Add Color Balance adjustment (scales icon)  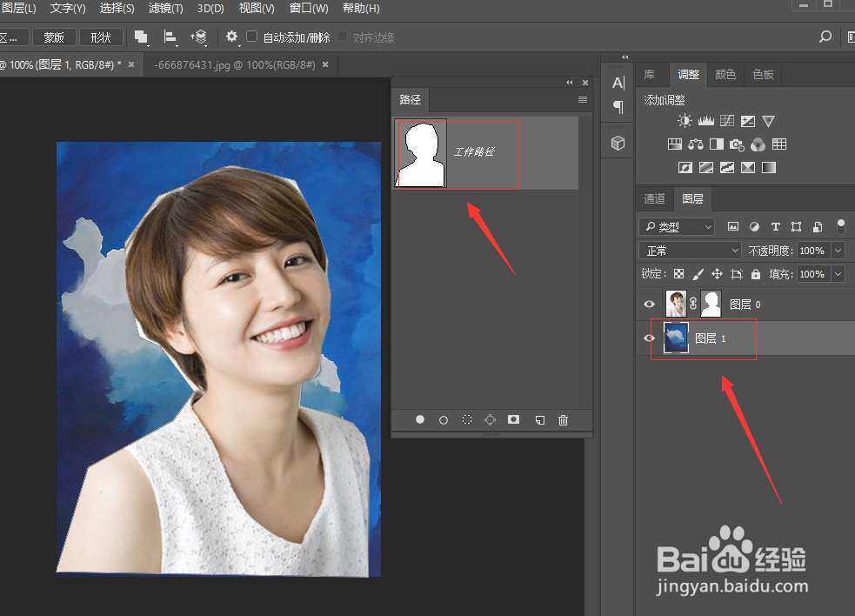coord(695,144)
